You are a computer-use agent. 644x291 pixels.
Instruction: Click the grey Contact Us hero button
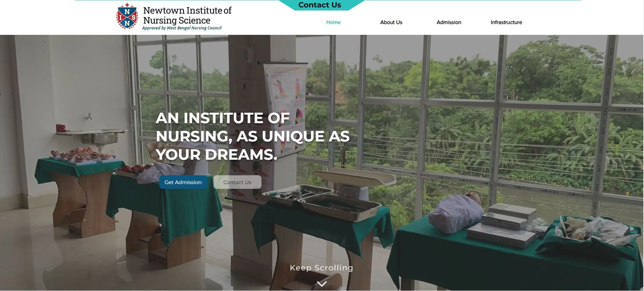[237, 182]
